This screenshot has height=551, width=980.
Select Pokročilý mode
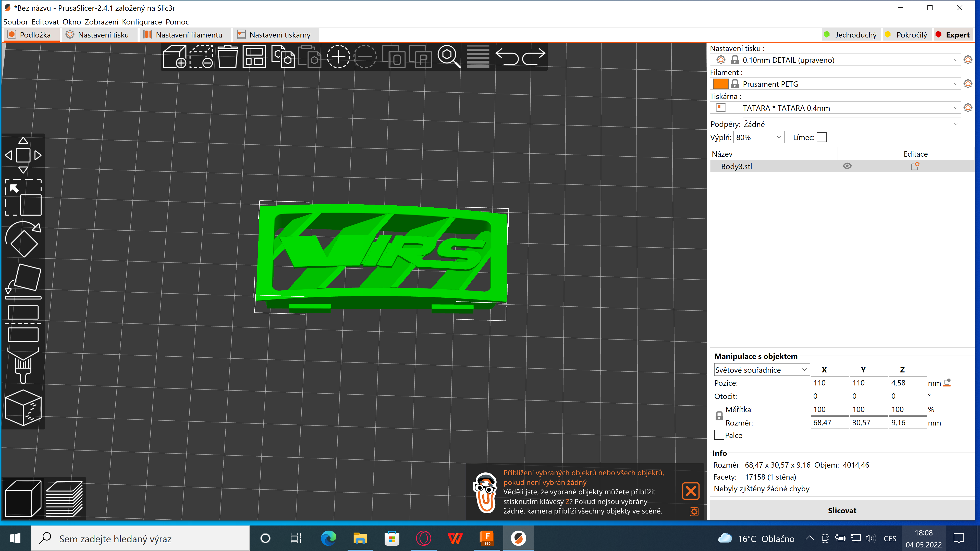(x=907, y=35)
